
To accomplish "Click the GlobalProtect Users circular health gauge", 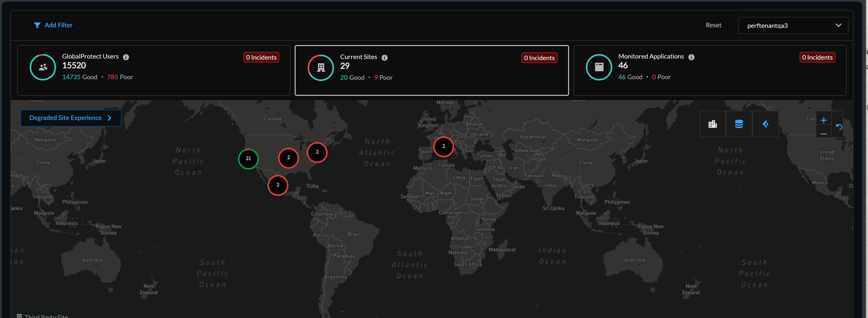I will 43,67.
